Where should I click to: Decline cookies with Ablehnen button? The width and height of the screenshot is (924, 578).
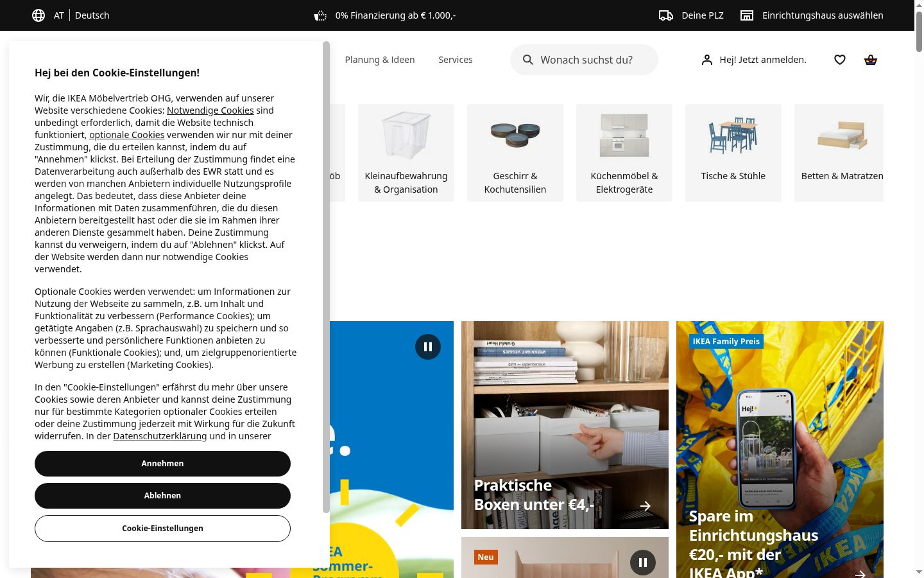[x=162, y=496]
